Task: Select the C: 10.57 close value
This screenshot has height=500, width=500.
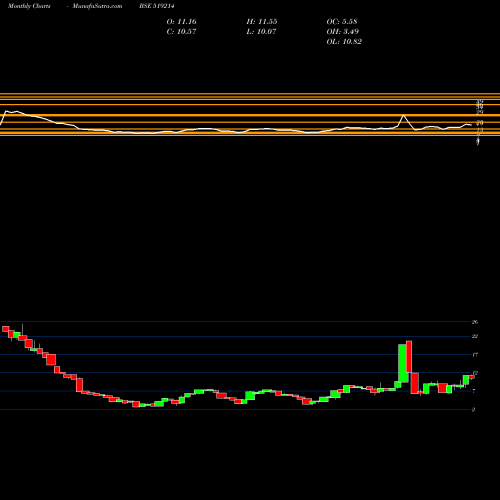Action: coord(181,32)
